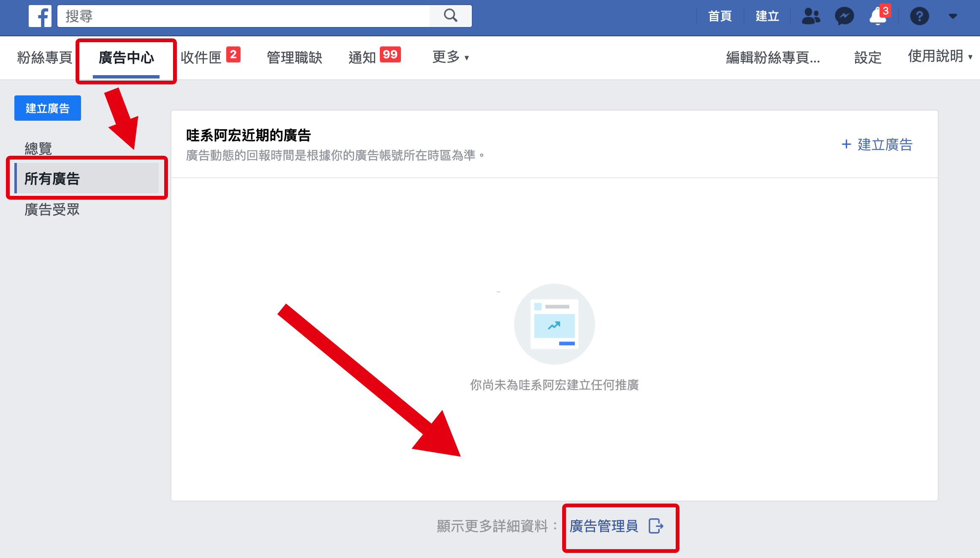Check notifications via the bell icon

tap(878, 17)
